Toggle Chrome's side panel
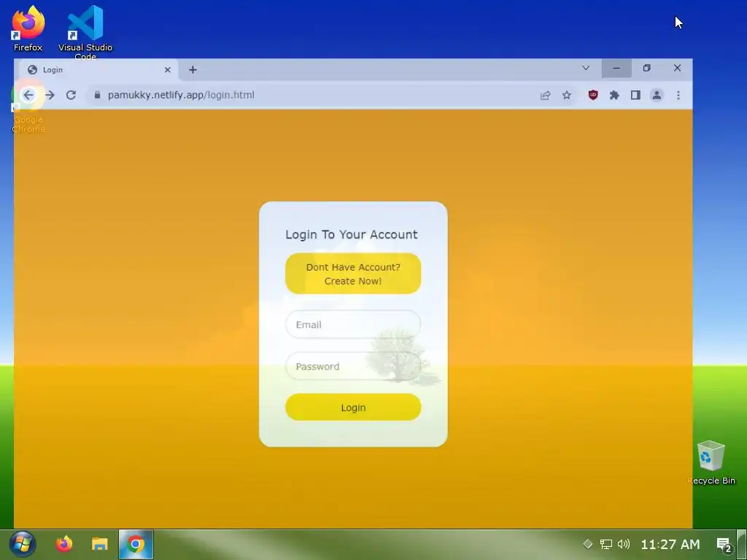The height and width of the screenshot is (560, 747). [x=635, y=96]
